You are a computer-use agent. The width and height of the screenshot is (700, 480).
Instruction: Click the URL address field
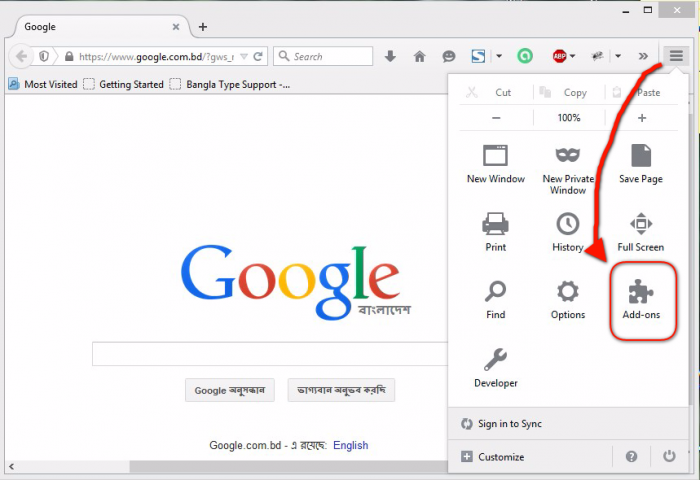coord(156,57)
